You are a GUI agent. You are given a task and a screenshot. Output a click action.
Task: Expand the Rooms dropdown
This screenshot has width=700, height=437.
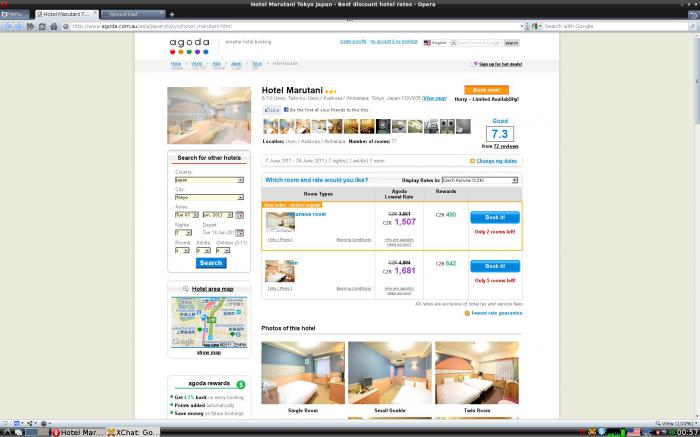(x=182, y=250)
